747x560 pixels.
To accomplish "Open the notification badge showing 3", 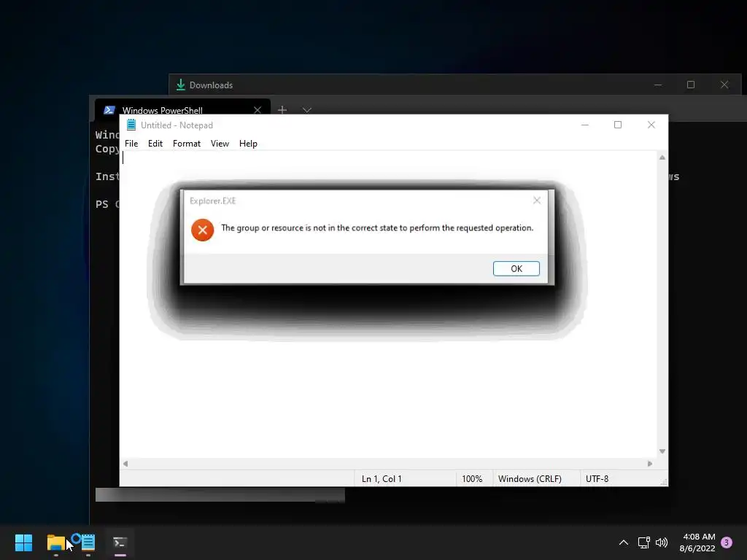I will [727, 542].
